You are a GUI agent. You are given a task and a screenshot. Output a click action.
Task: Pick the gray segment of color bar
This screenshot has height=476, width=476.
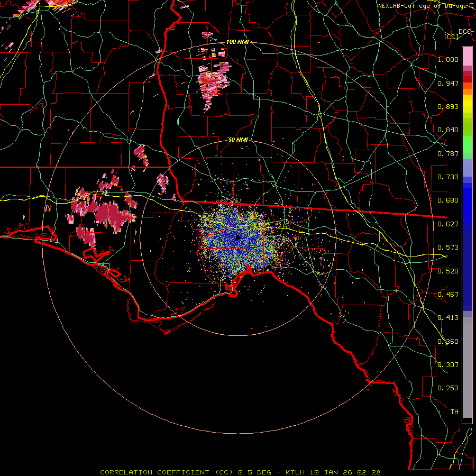click(x=467, y=368)
